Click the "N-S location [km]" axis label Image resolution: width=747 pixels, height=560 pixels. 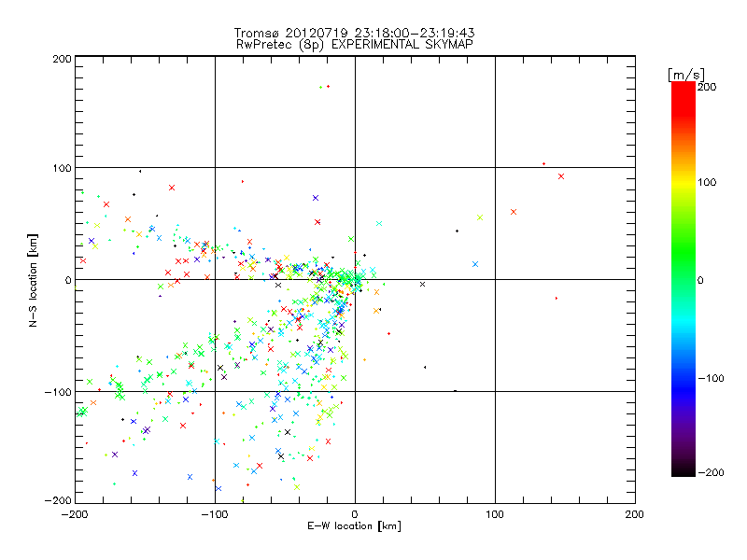[33, 281]
